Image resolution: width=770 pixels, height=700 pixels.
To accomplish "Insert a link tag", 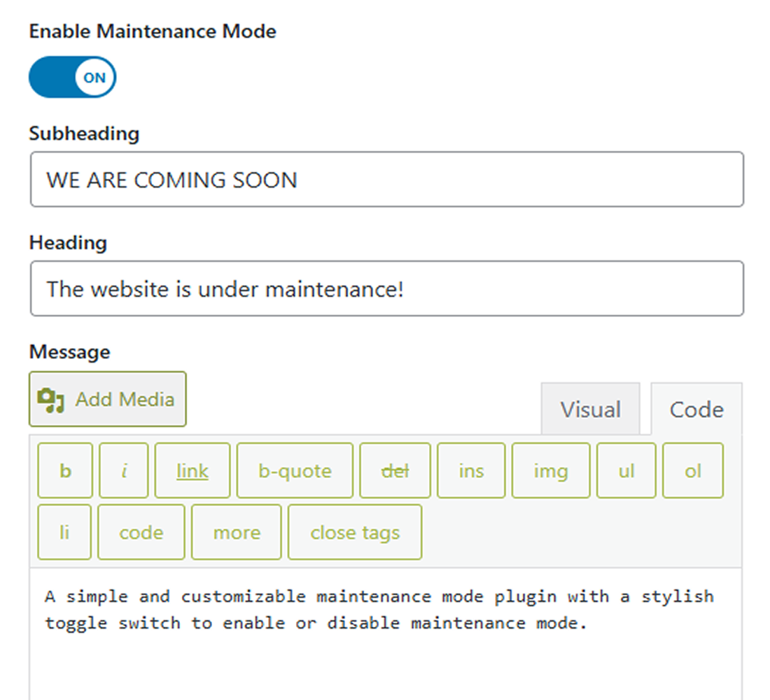I will point(192,470).
